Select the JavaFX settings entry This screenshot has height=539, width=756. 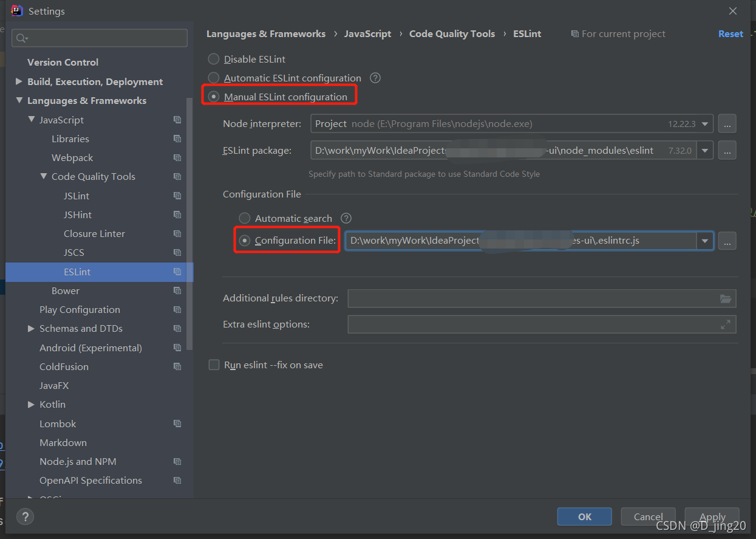pos(54,385)
